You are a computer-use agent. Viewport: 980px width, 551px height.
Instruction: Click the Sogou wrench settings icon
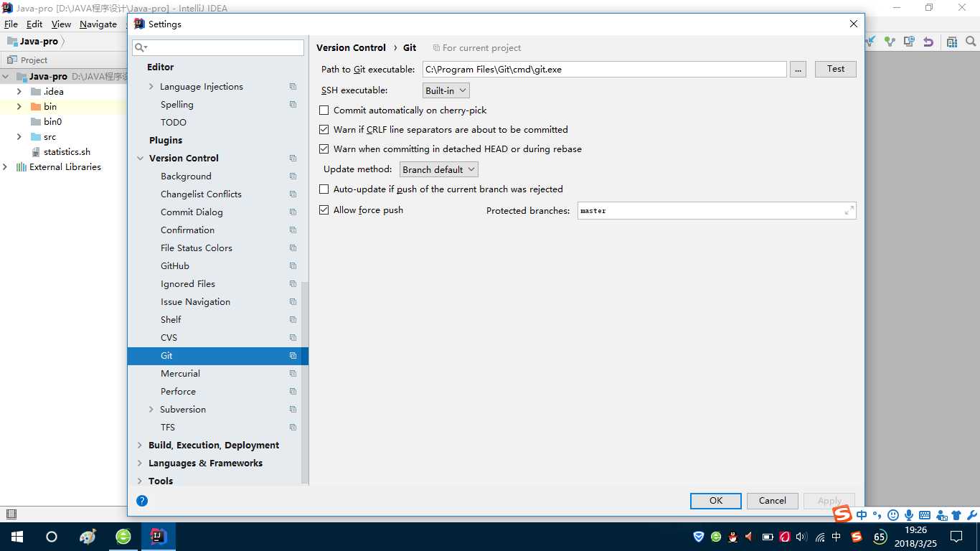973,515
